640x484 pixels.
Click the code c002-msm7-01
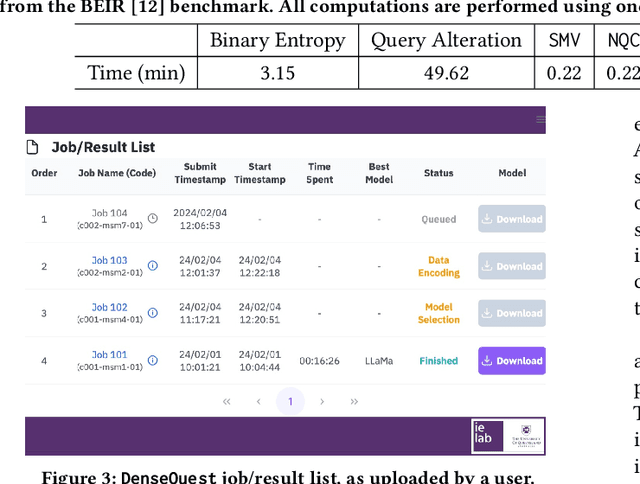tap(110, 225)
